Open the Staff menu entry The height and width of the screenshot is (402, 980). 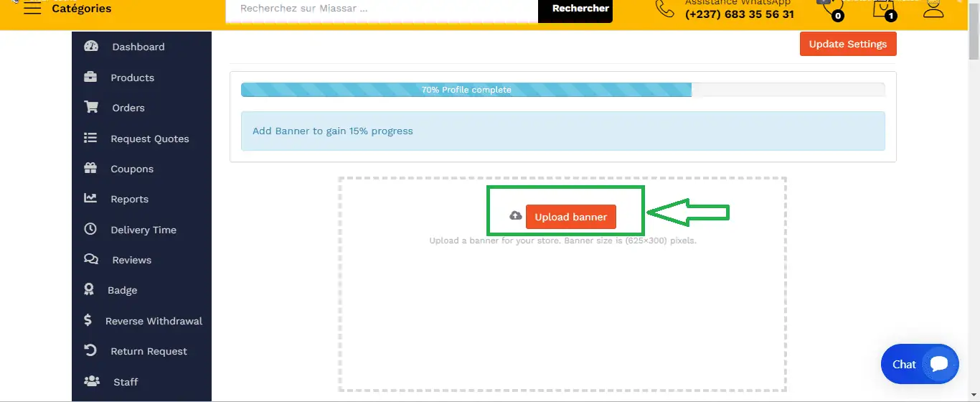point(126,382)
